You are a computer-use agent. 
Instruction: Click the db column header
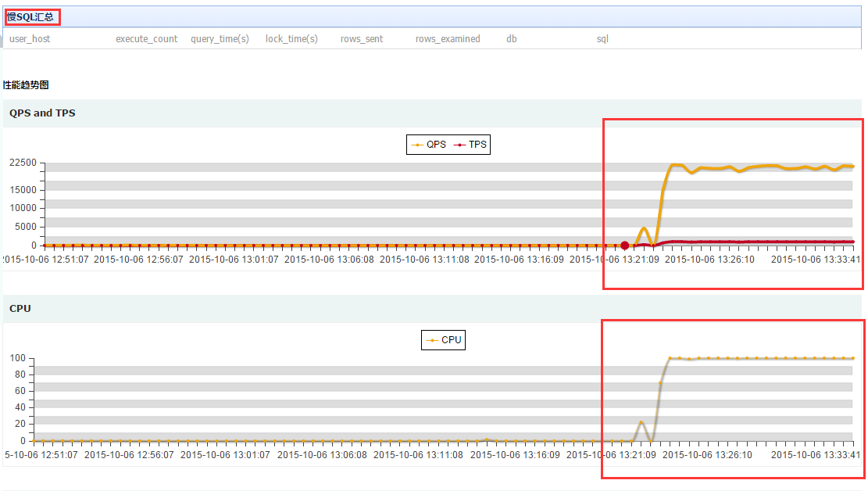click(511, 38)
